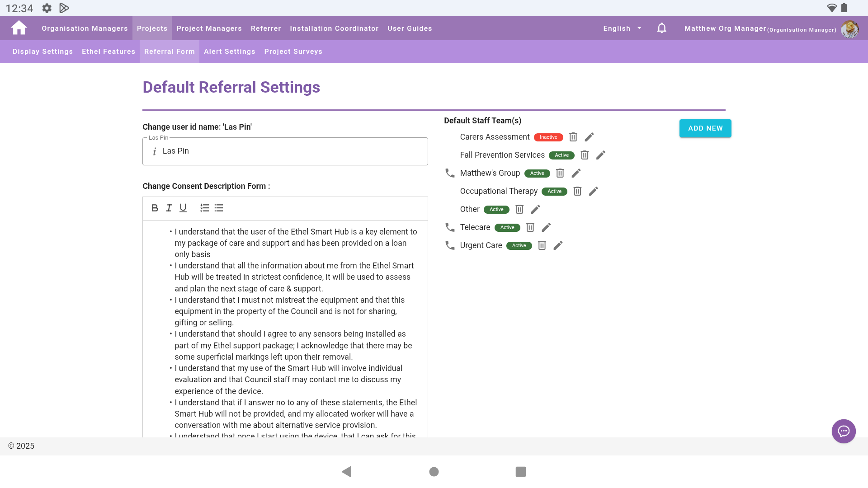Insert numbered list in consent editor
Image resolution: width=868 pixels, height=488 pixels.
(x=204, y=208)
